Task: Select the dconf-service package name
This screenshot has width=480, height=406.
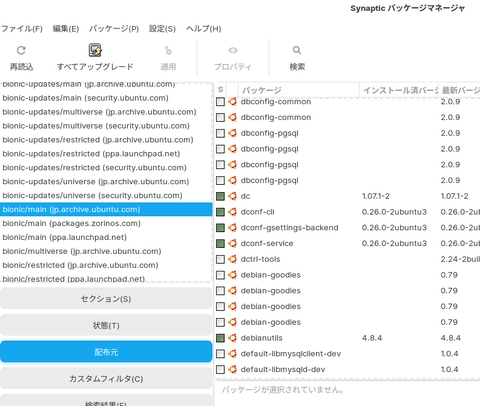Action: coord(267,243)
